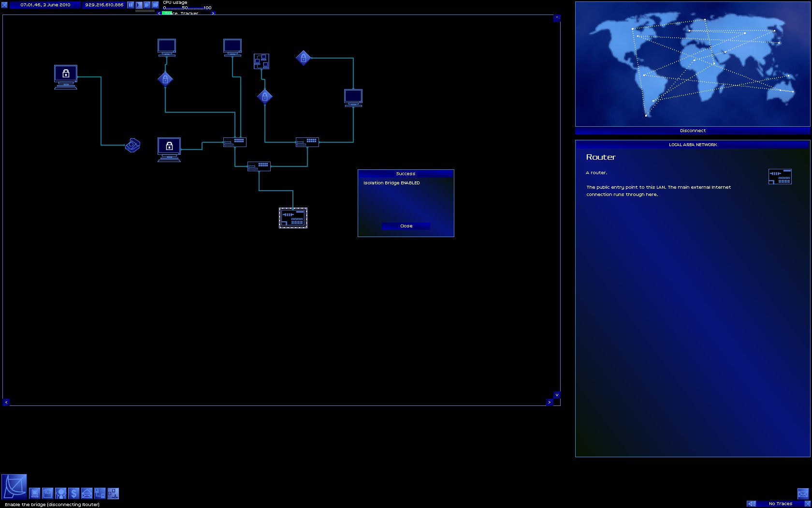Click the 'LOCAL AREA NETWORK' panel header
The height and width of the screenshot is (508, 812).
(x=693, y=145)
